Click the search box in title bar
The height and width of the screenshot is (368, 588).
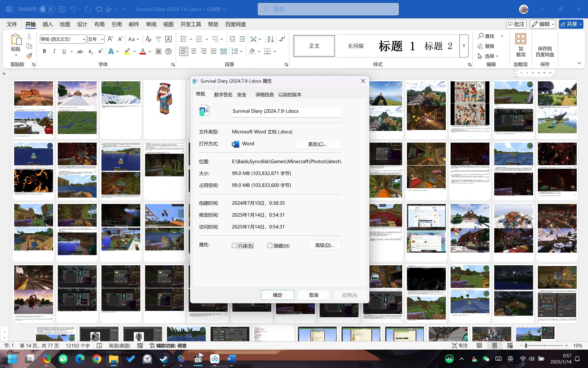[328, 9]
